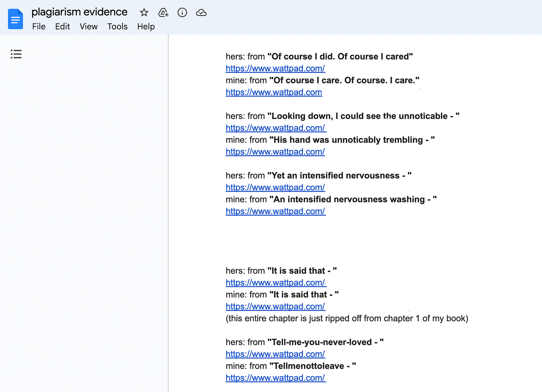Open the View menu
The image size is (542, 392).
[89, 27]
